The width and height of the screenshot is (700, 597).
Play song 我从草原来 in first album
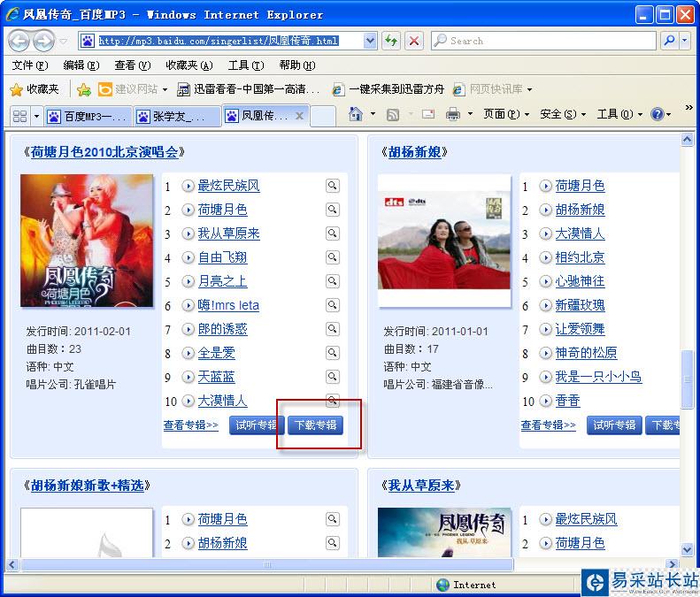pos(188,233)
